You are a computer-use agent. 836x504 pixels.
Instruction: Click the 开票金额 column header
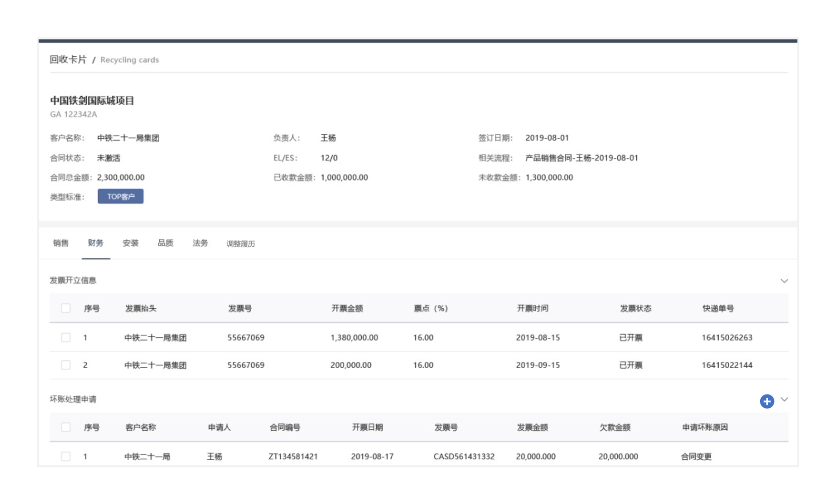347,308
